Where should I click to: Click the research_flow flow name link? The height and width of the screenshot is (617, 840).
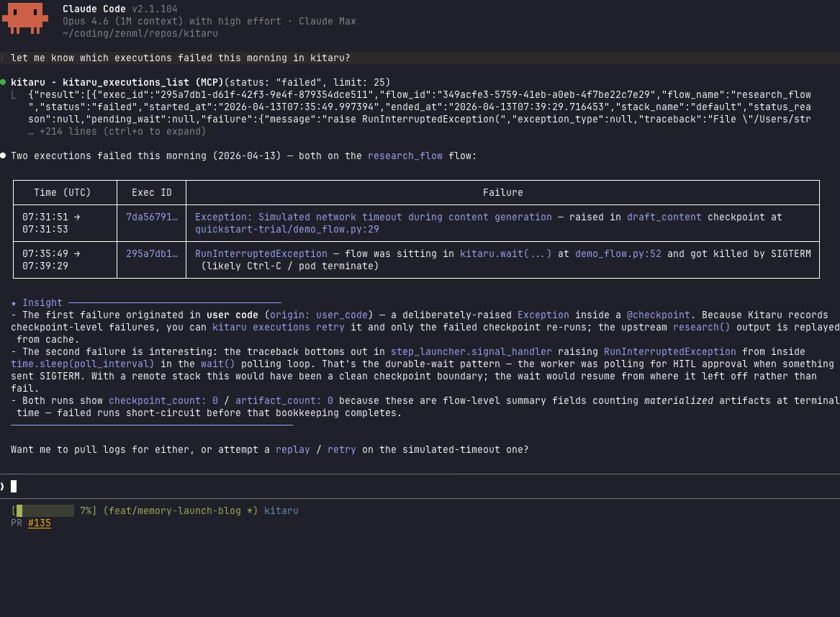405,156
